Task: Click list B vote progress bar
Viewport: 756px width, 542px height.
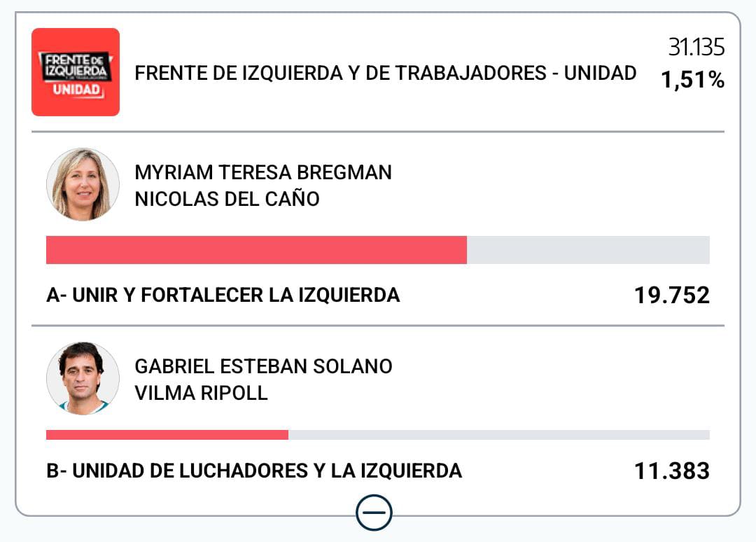Action: (378, 435)
